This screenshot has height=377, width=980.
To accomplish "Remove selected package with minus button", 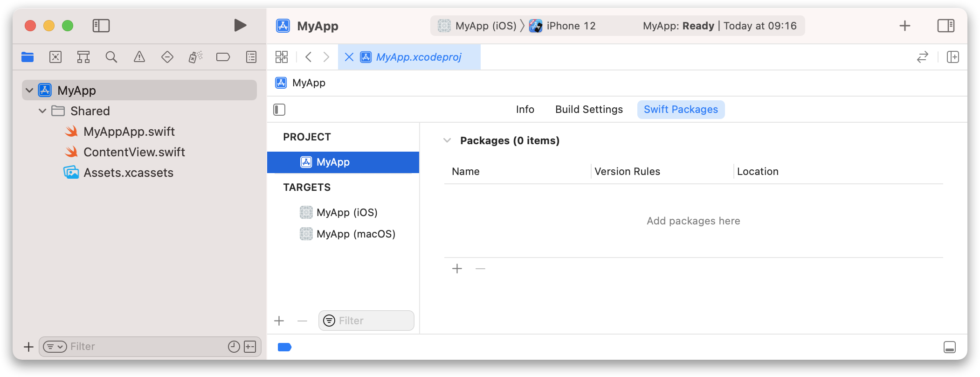I will click(x=481, y=269).
